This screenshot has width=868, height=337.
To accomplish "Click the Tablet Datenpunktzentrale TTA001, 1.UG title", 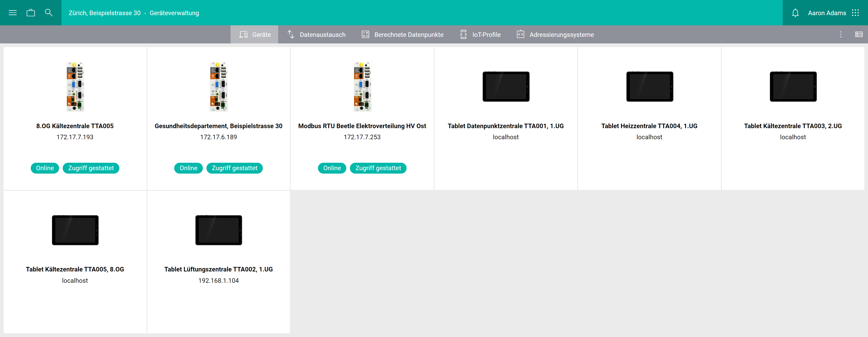I will coord(505,126).
